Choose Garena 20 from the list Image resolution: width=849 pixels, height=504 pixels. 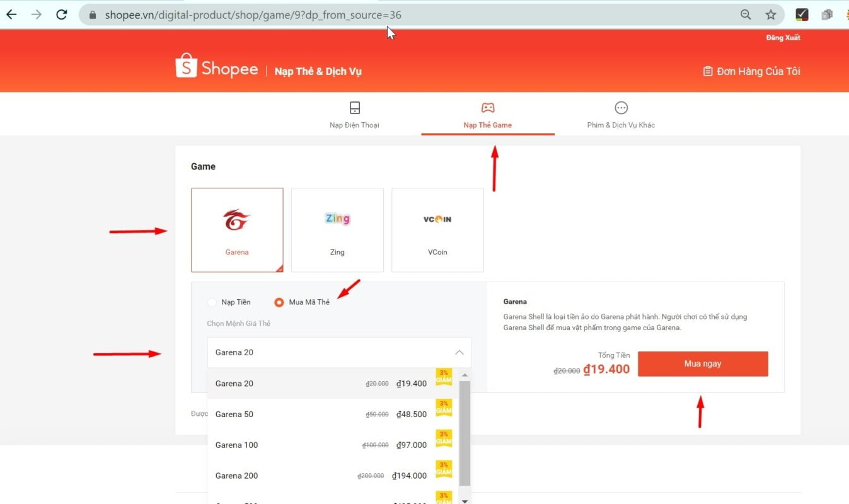[x=333, y=383]
